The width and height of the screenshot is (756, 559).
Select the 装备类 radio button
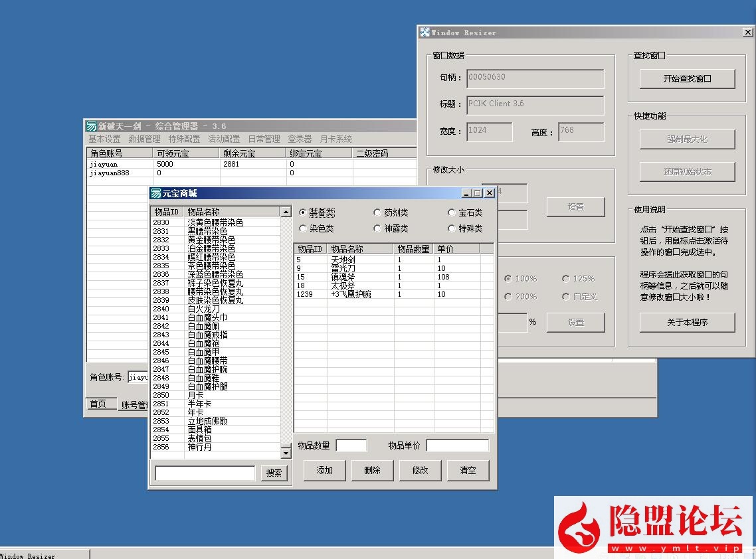click(303, 213)
